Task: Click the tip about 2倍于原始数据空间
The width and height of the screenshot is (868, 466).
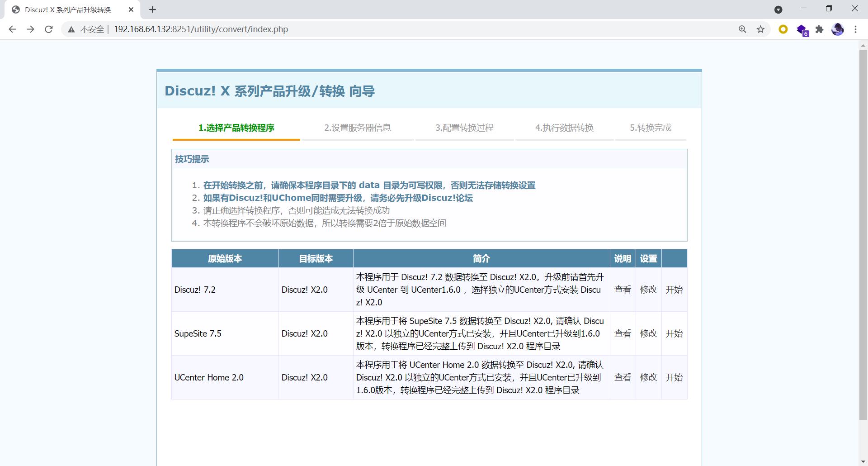Action: pos(324,223)
